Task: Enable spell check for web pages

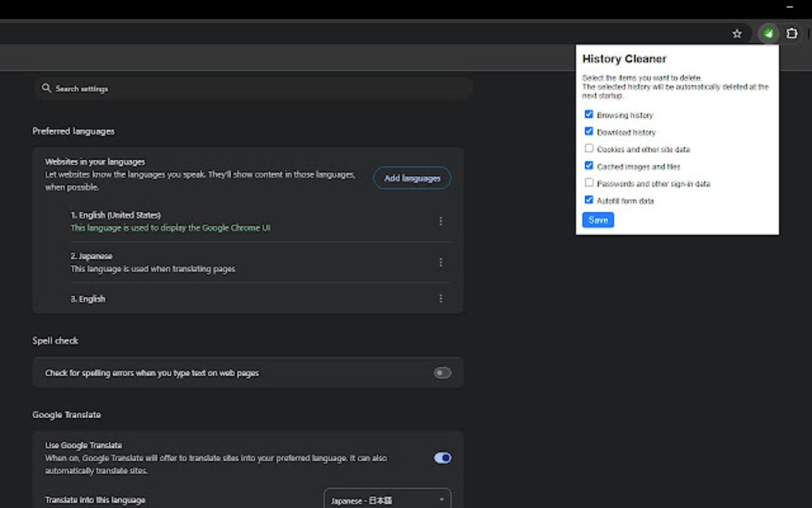Action: tap(442, 372)
